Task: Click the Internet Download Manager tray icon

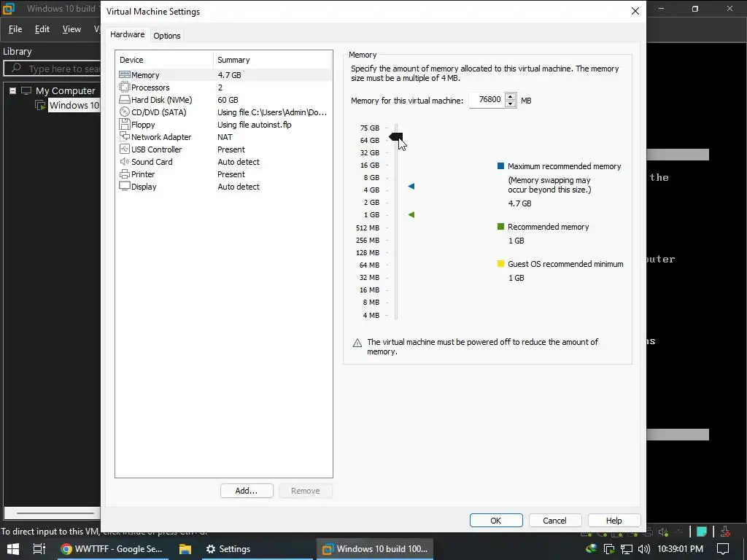Action: point(591,548)
